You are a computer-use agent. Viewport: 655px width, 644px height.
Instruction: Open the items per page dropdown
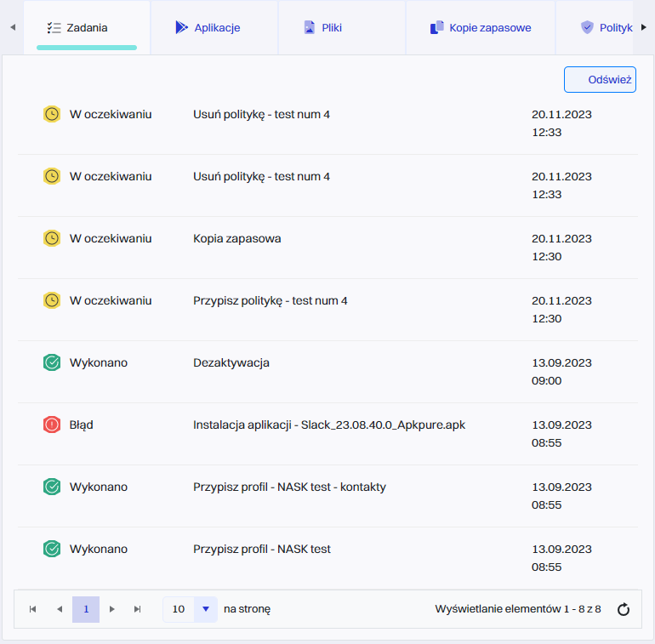(x=206, y=609)
